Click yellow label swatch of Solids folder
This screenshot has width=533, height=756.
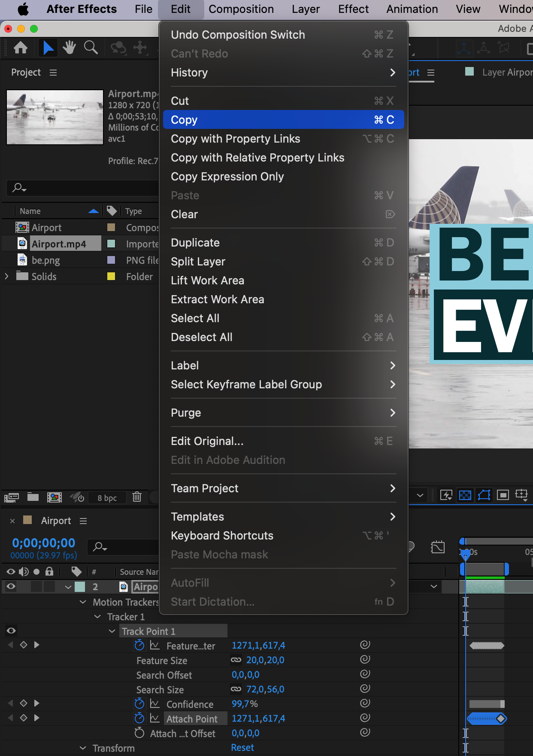tap(111, 276)
